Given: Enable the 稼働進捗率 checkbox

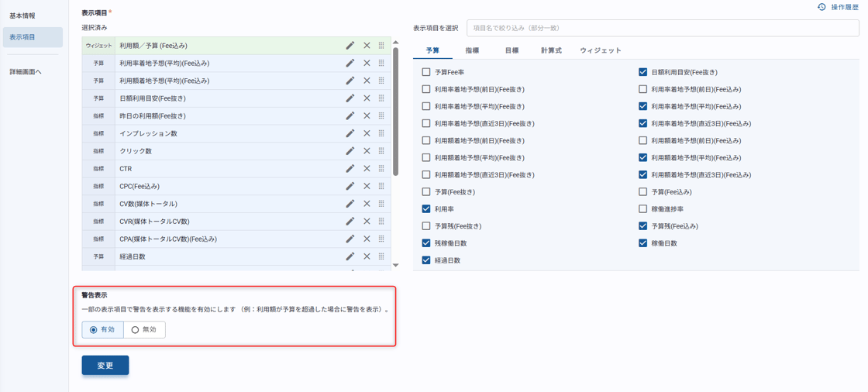Looking at the screenshot, I should [642, 209].
